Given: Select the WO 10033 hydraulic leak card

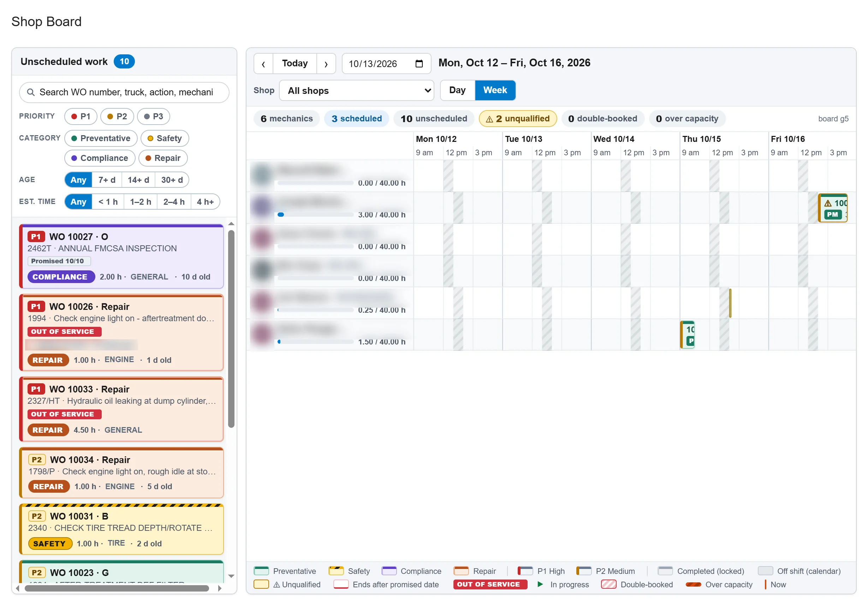Looking at the screenshot, I should (x=121, y=409).
